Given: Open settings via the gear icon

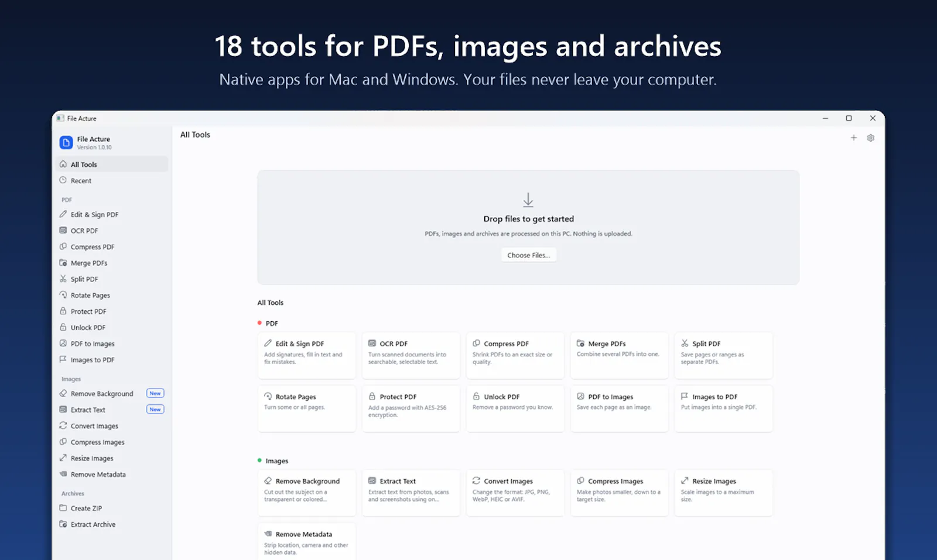Looking at the screenshot, I should [x=871, y=138].
